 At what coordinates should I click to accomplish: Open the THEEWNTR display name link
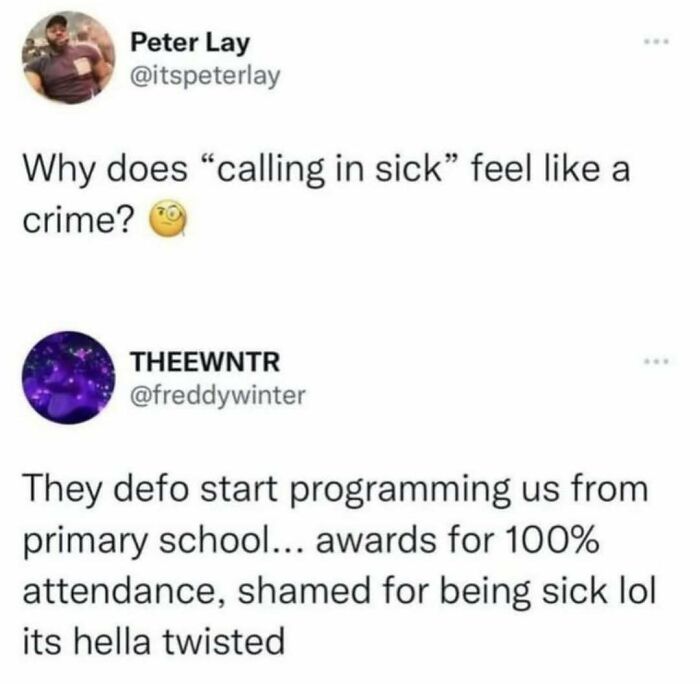205,361
